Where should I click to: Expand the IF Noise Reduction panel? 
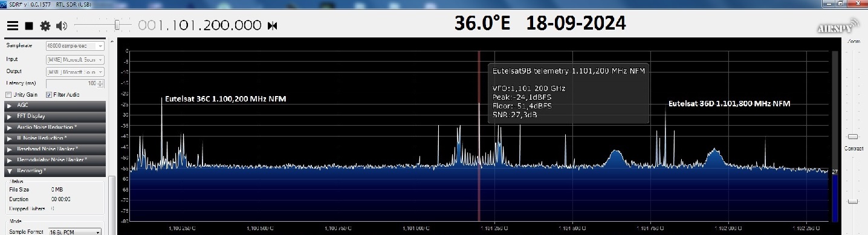tap(55, 138)
